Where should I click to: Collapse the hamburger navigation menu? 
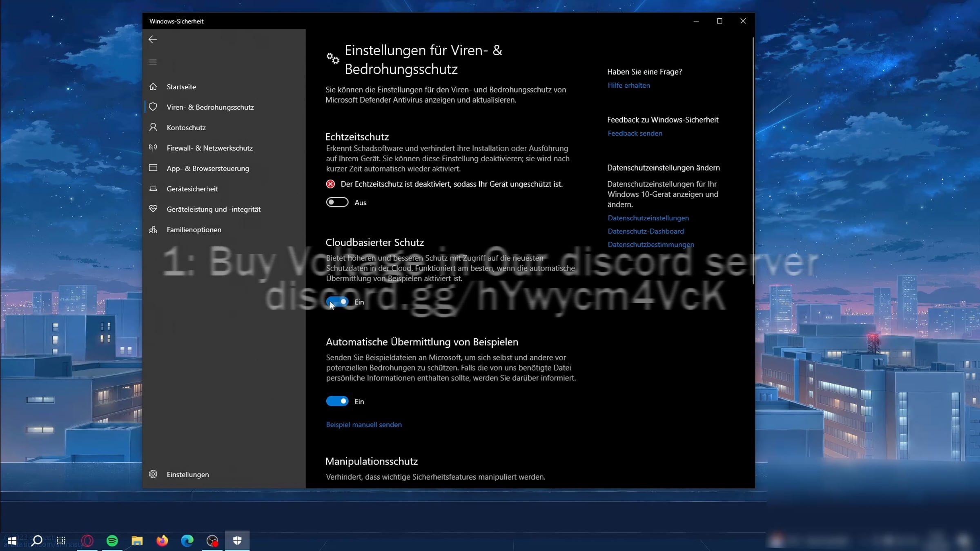(153, 62)
